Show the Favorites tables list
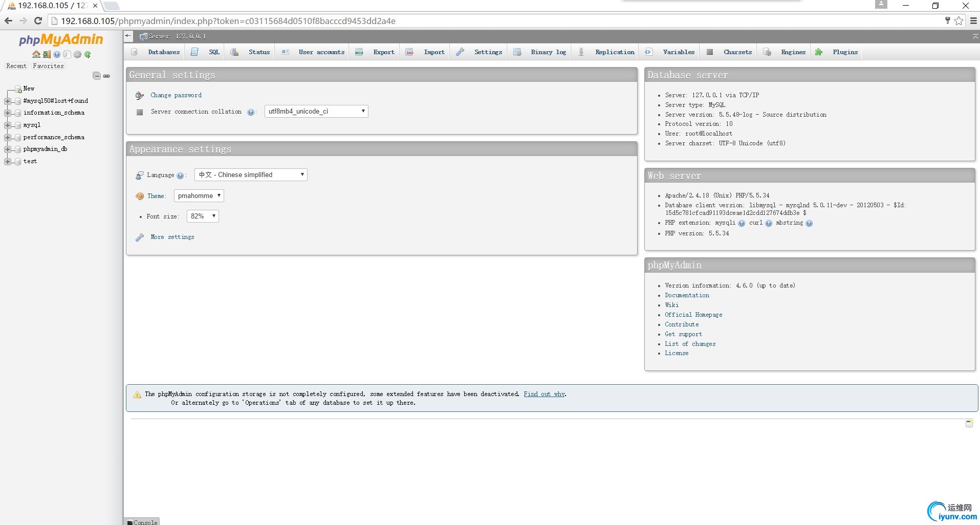Viewport: 980px width, 525px height. click(48, 66)
